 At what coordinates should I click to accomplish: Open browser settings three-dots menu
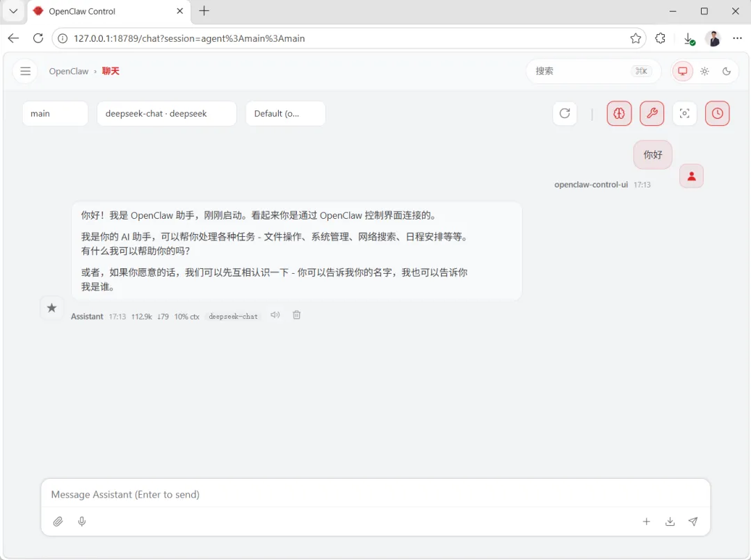(x=738, y=38)
